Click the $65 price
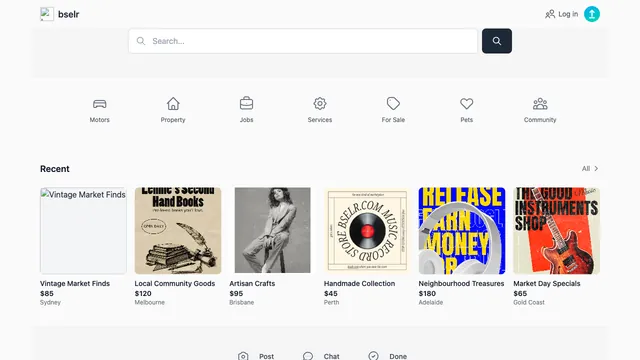640x360 pixels. pyautogui.click(x=520, y=293)
